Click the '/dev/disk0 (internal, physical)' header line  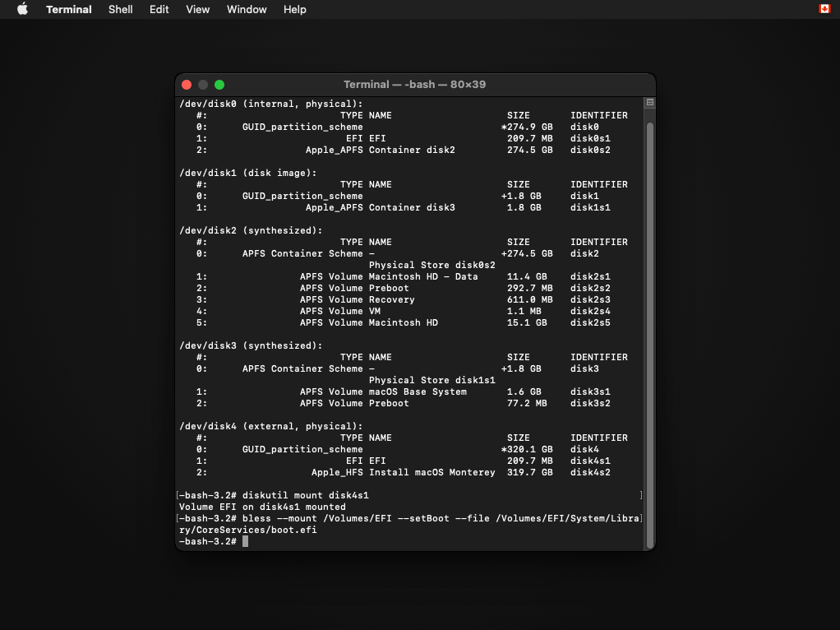pyautogui.click(x=270, y=104)
